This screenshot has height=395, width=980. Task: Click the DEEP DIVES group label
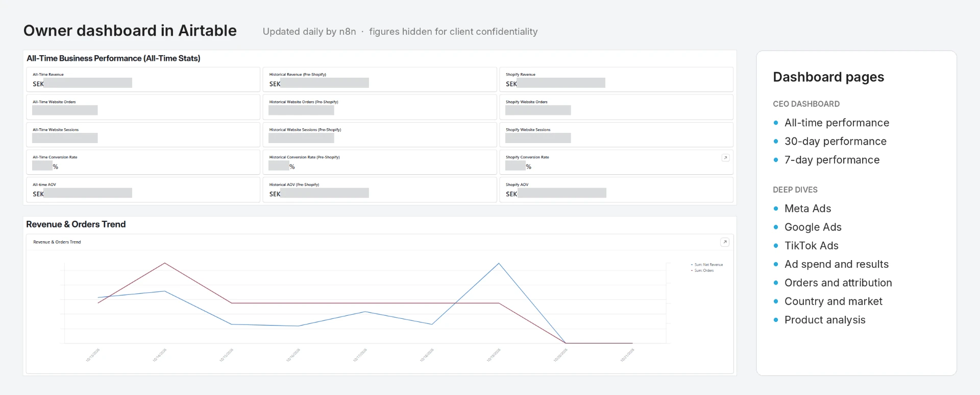[x=795, y=190]
